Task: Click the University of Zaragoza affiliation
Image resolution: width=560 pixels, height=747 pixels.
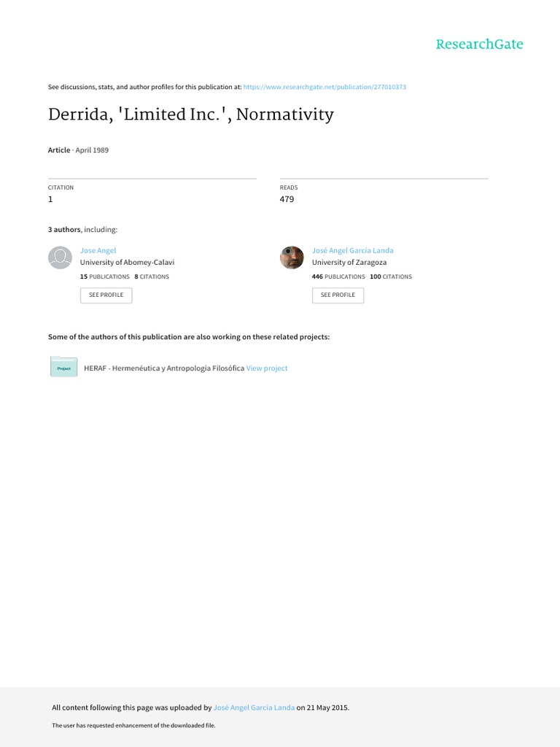Action: tap(349, 262)
